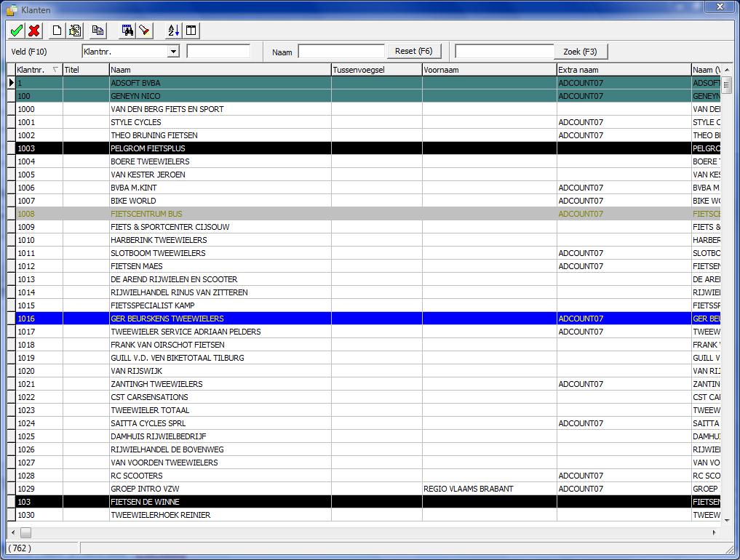Image resolution: width=740 pixels, height=560 pixels.
Task: Select GER BEURSKENS TWEEWIELERS row
Action: (x=368, y=319)
